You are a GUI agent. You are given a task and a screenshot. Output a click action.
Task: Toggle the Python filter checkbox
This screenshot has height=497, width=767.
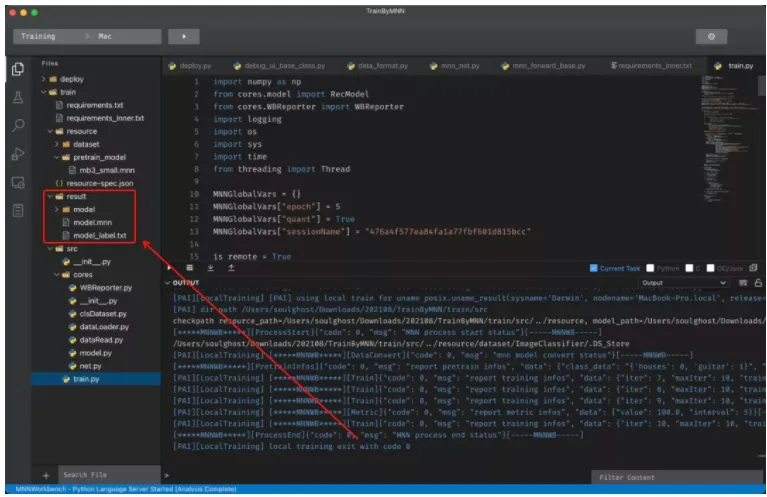coord(650,268)
